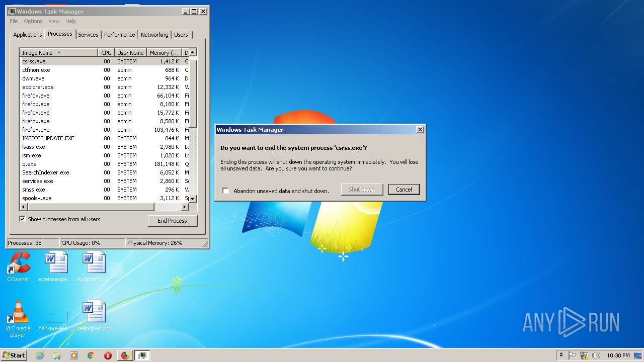
Task: Select the SearchIndexer.exe process row
Action: point(104,172)
